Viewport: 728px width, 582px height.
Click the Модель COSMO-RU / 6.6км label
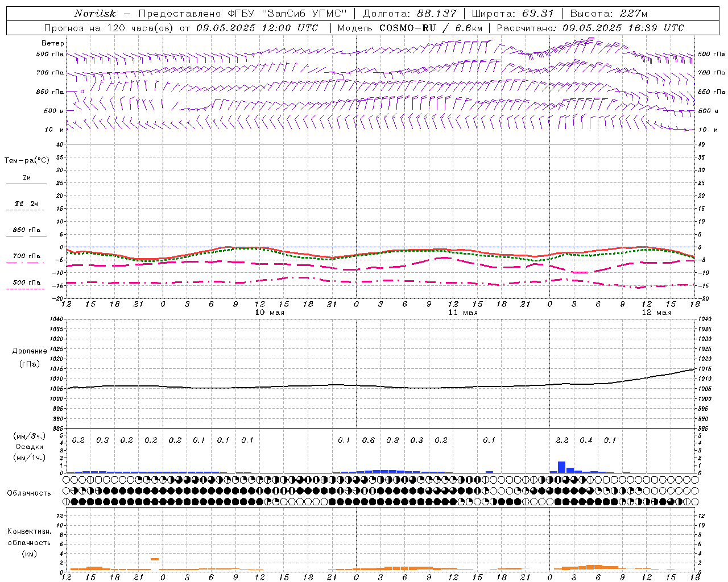[410, 28]
